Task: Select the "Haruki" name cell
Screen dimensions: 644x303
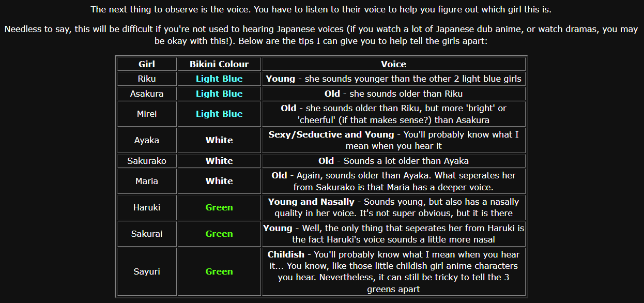Action: (x=147, y=207)
